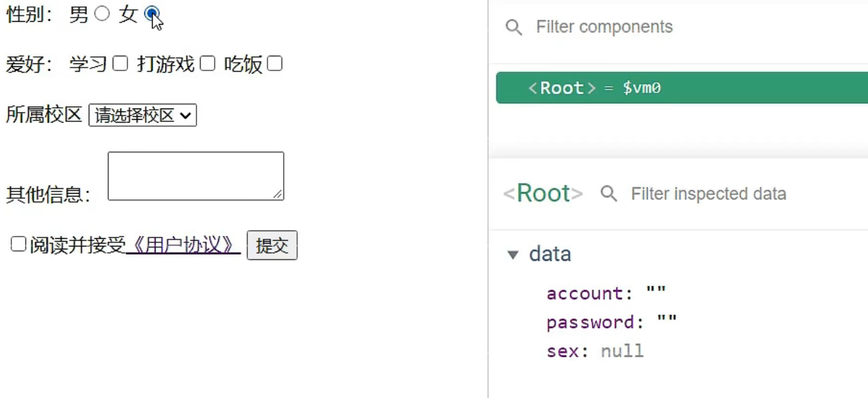This screenshot has width=868, height=398.
Task: Grab the textarea resize handle corner
Action: (278, 194)
